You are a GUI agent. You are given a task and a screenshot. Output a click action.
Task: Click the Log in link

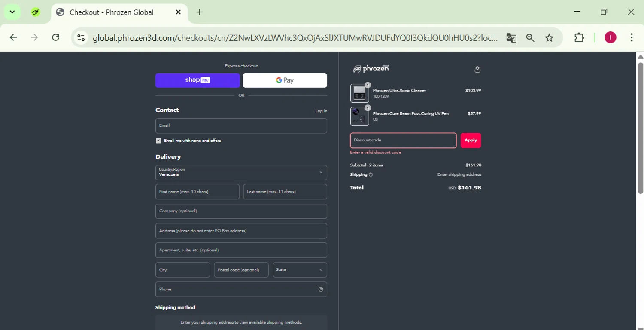pyautogui.click(x=321, y=111)
